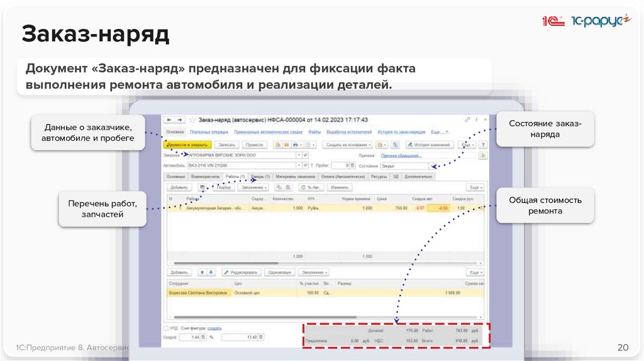Screen dimensions: 644x361
Task: Open the Выработка исполнителей link
Action: [x=349, y=132]
